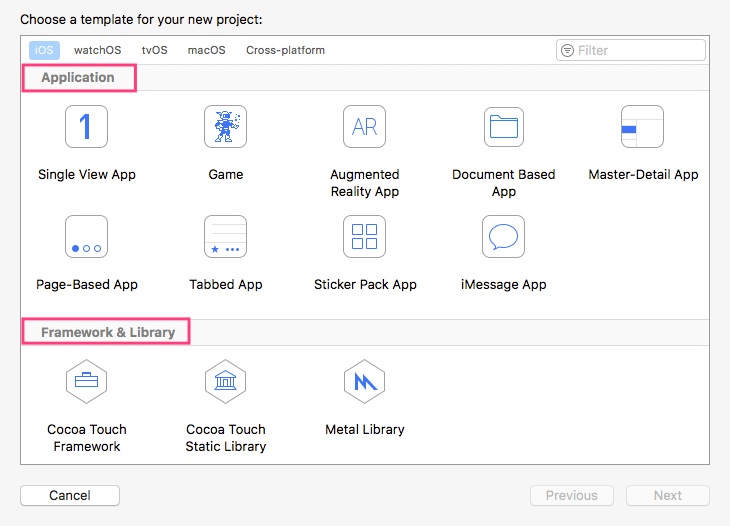This screenshot has width=730, height=526.
Task: Select the Page-Based App icon
Action: click(87, 236)
